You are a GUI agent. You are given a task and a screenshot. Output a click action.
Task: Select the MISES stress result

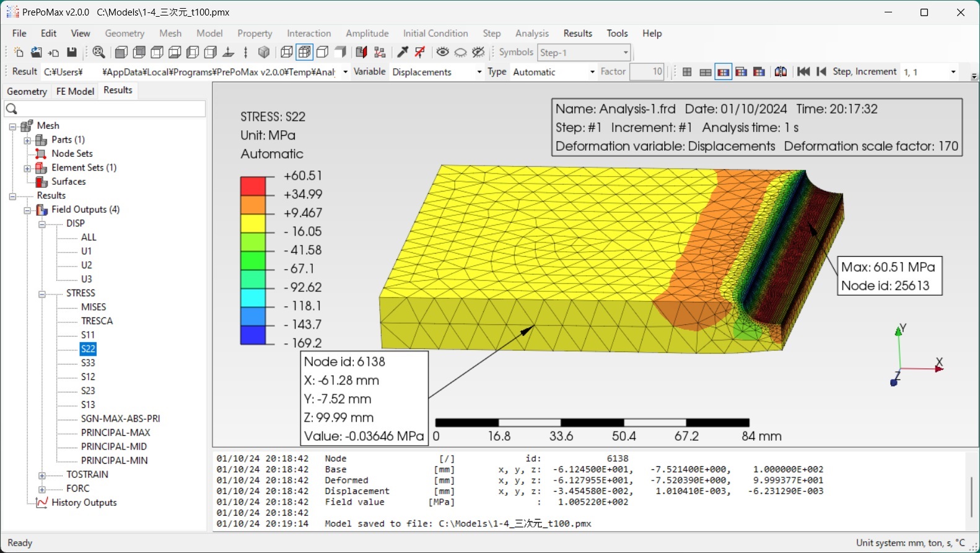(94, 307)
